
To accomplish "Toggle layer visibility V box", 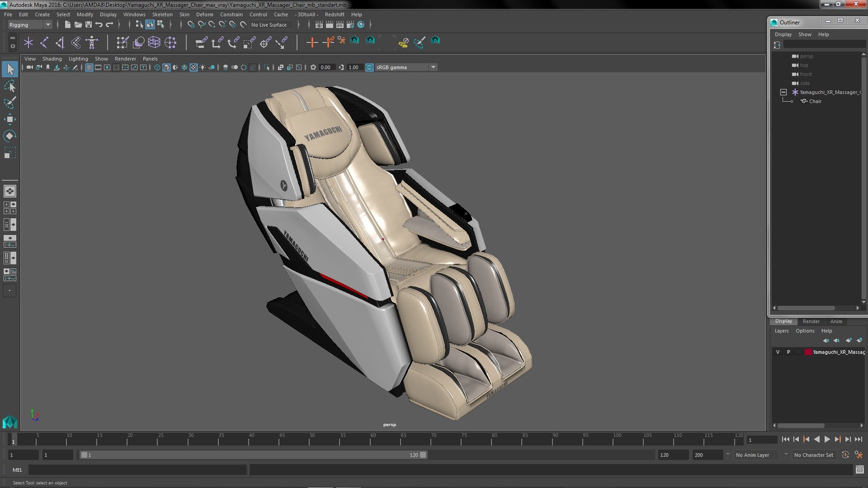I will click(x=778, y=352).
